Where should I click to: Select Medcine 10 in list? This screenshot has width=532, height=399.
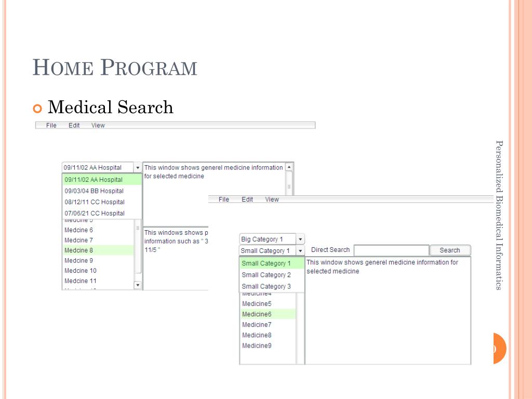(x=98, y=270)
